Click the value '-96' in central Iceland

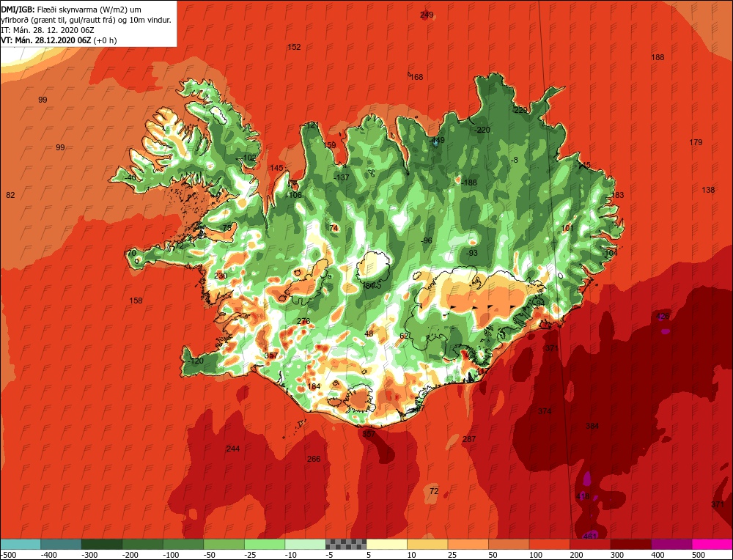point(426,240)
